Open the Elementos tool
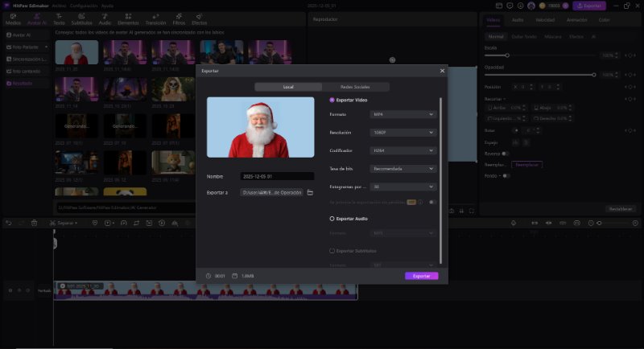The width and height of the screenshot is (644, 349). 128,18
